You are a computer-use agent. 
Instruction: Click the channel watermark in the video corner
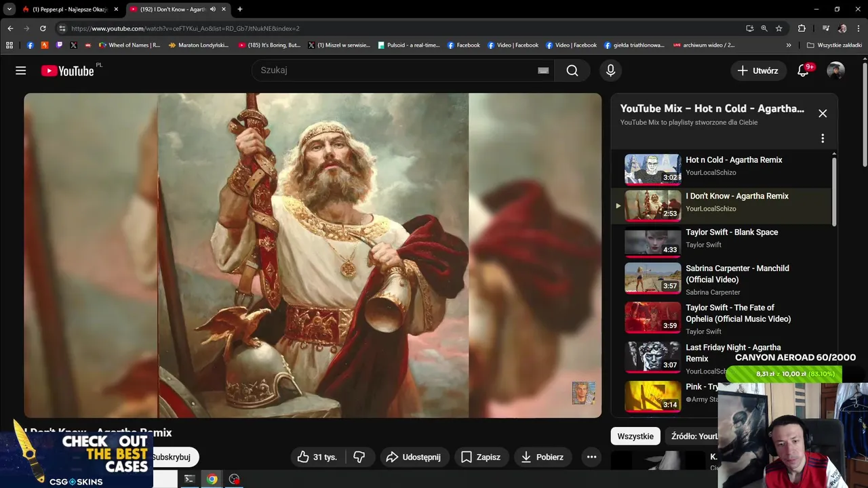[583, 393]
